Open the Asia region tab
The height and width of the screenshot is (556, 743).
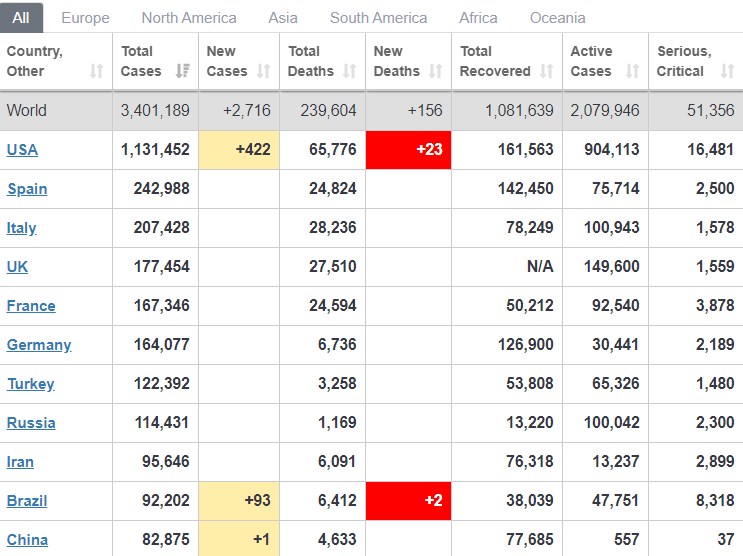click(x=283, y=18)
